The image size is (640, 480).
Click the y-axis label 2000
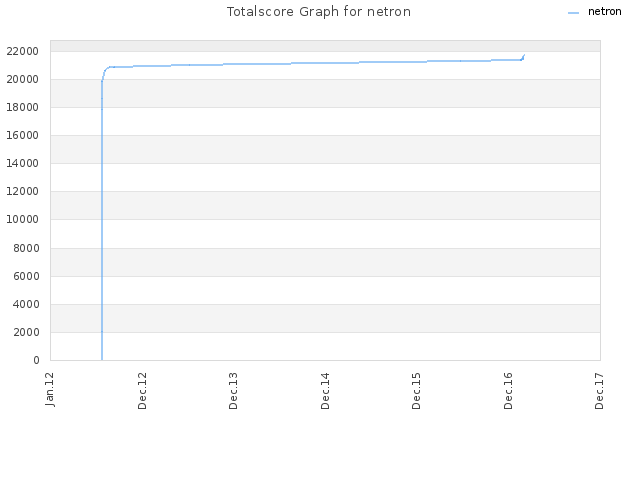click(x=26, y=332)
